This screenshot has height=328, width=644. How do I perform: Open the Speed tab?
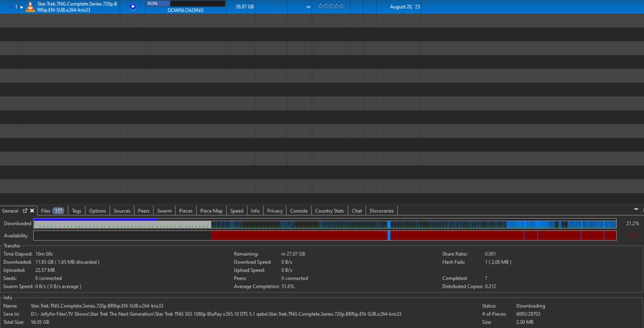pyautogui.click(x=236, y=211)
